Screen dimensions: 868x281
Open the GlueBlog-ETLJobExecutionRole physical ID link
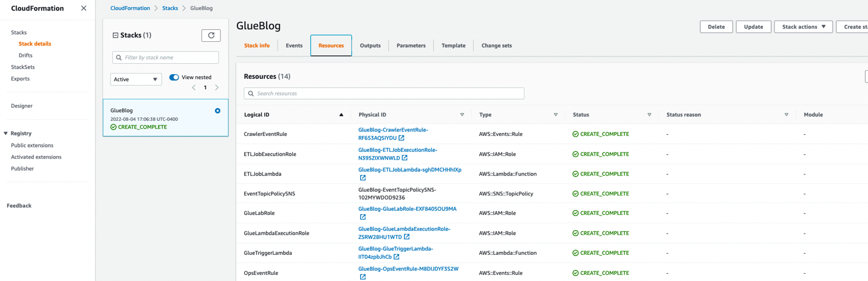(397, 154)
